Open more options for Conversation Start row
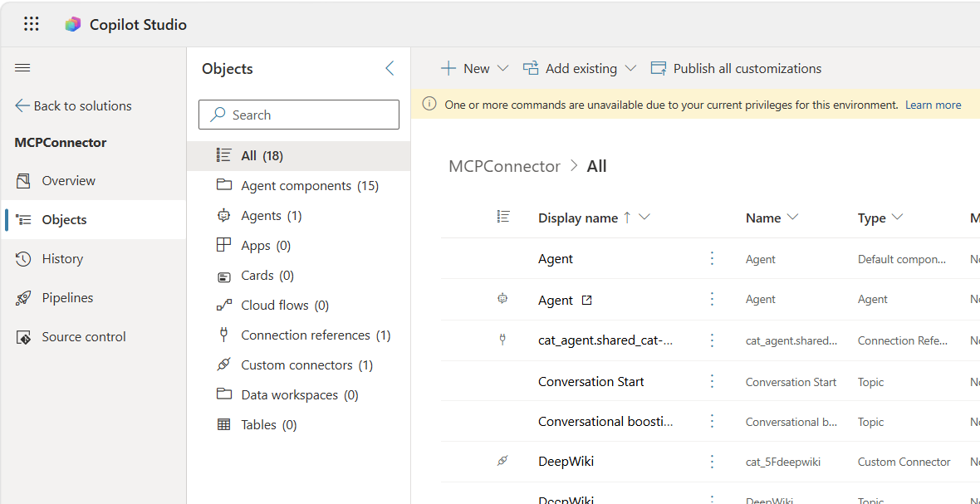The image size is (980, 504). tap(712, 382)
